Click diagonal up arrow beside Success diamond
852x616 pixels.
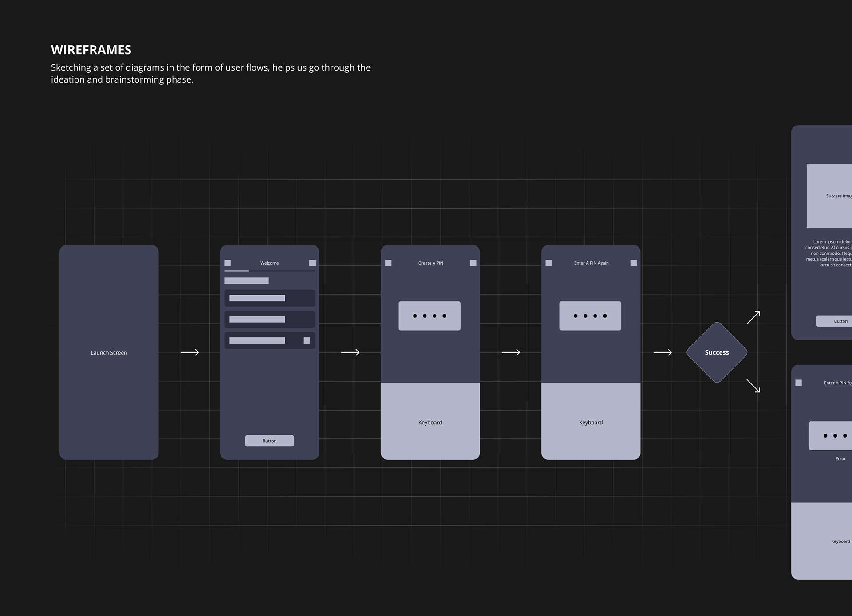[x=753, y=318]
